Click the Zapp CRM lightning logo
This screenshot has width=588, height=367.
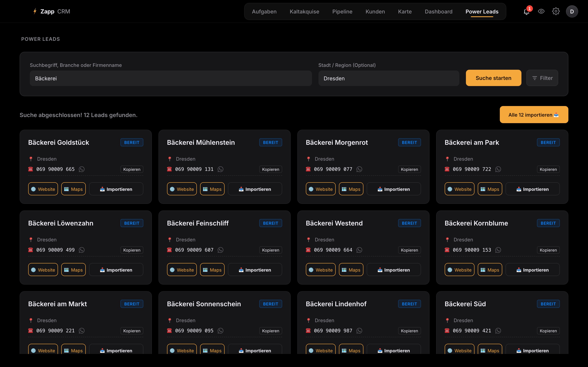pos(35,11)
